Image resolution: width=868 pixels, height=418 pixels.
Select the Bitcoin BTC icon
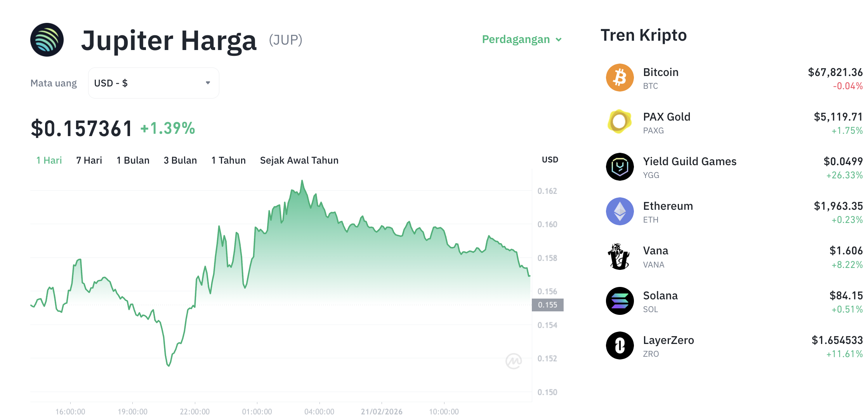[x=620, y=77]
